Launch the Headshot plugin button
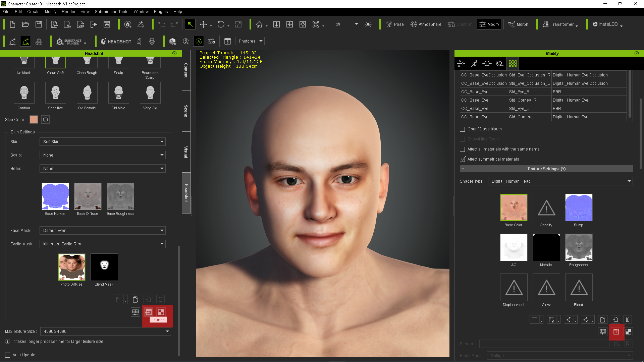Screen dimensions: 644x362 pyautogui.click(x=116, y=41)
